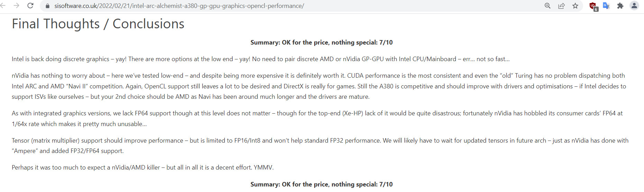Screen dimensions: 644x192
Task: View site info via the padlock icon
Action: tap(48, 6)
